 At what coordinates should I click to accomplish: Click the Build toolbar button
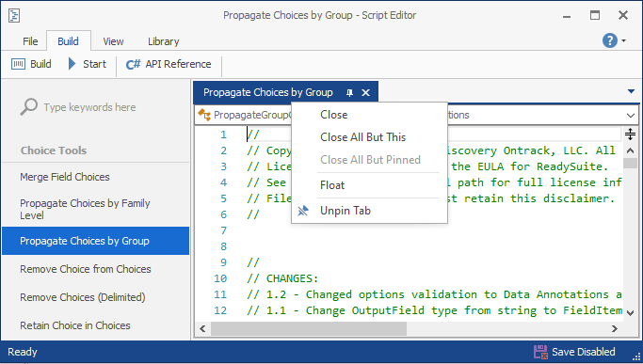(32, 64)
